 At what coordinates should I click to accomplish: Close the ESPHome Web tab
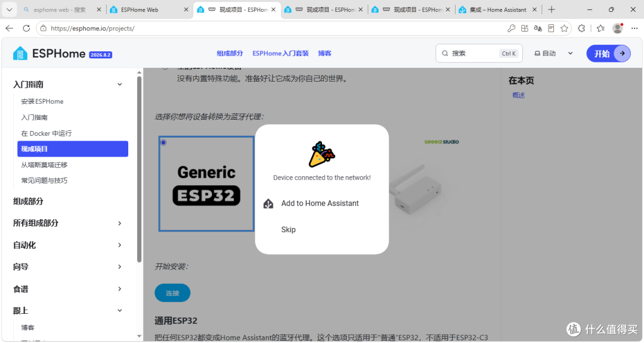pos(186,10)
